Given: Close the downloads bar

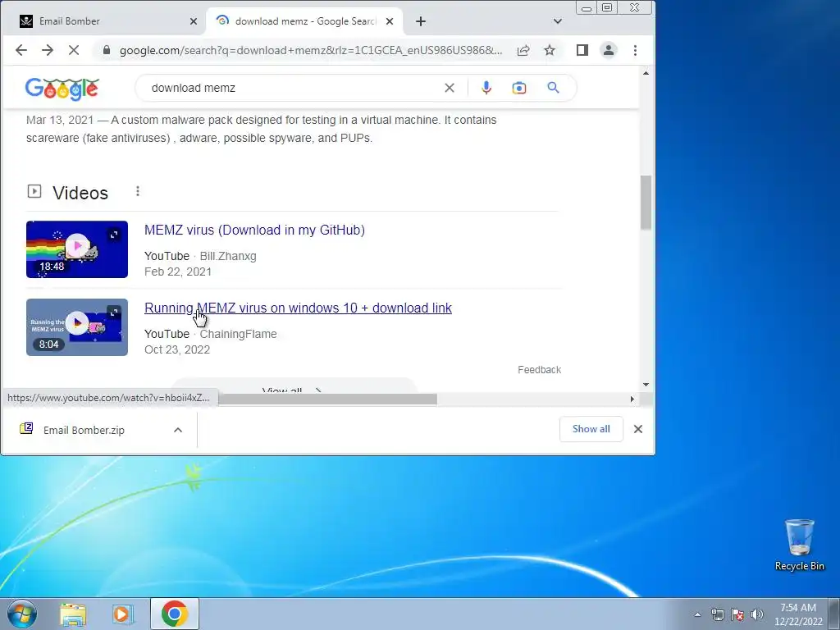Looking at the screenshot, I should pos(638,429).
